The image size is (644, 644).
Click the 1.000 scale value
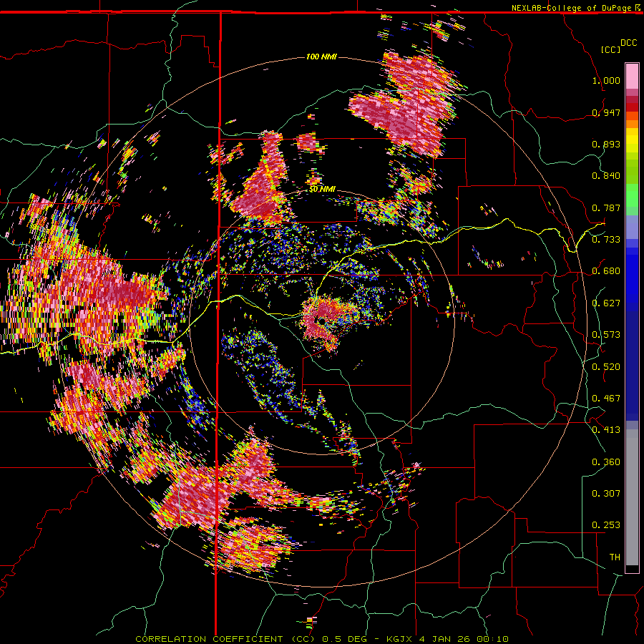coord(606,80)
